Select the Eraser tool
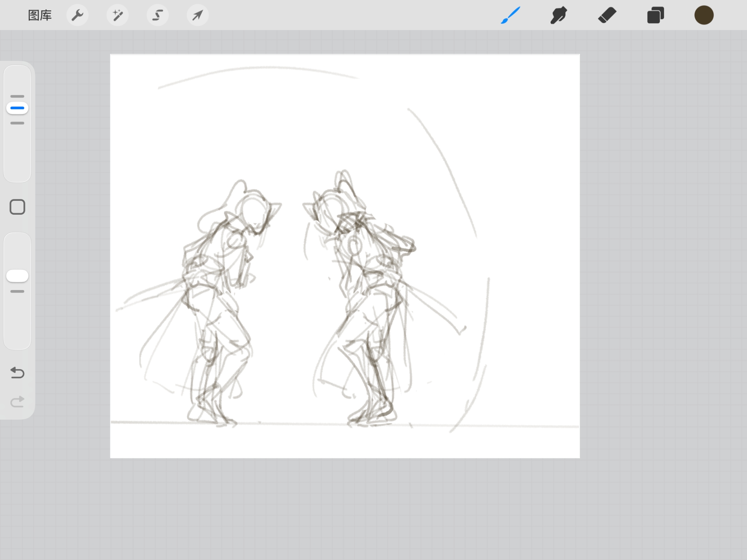 (607, 15)
